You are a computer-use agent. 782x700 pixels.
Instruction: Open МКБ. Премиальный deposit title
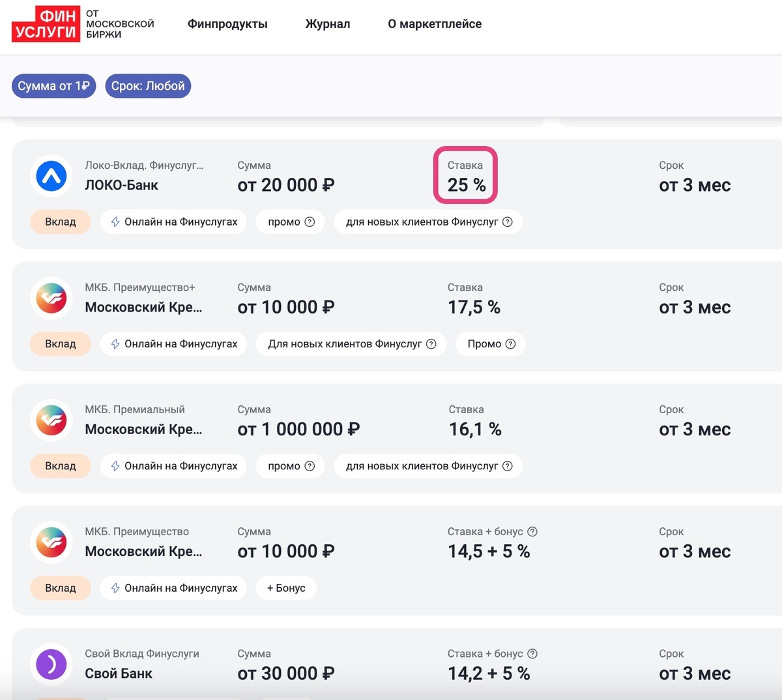pos(135,409)
